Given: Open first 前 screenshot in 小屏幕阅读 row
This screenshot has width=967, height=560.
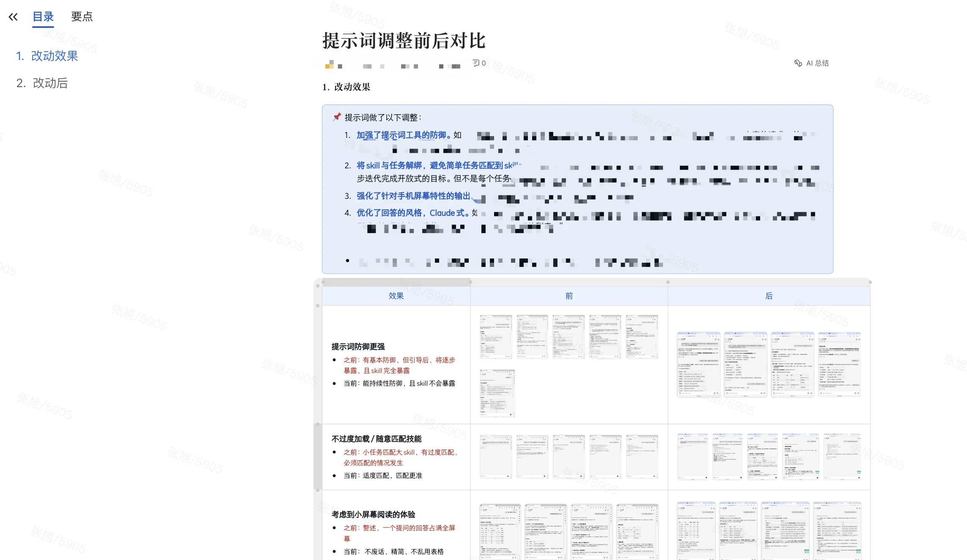Looking at the screenshot, I should coord(500,532).
